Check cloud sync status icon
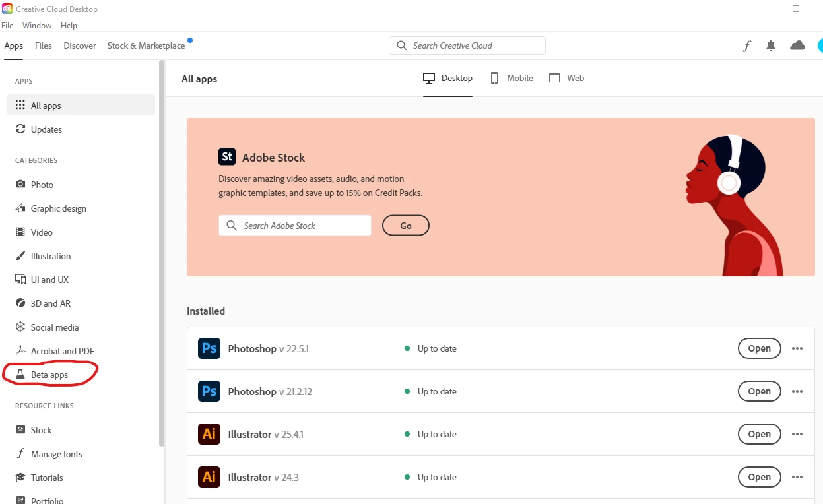The height and width of the screenshot is (504, 823). 798,46
